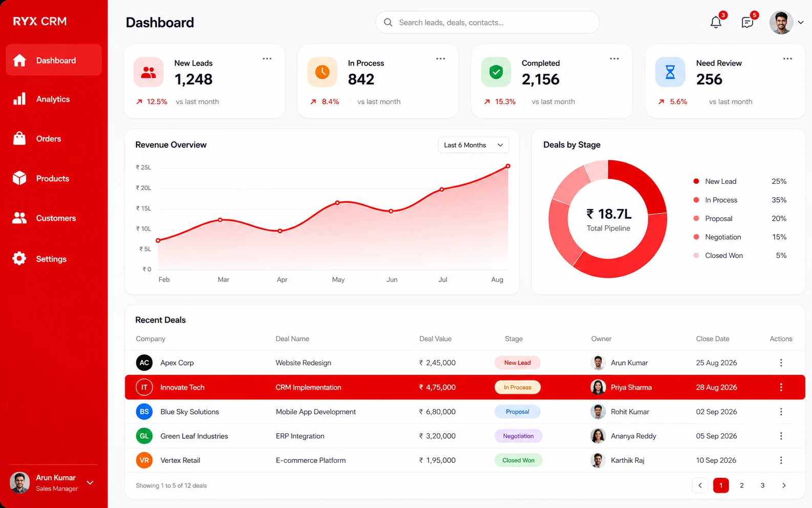Click the Completed shield checkmark icon
The width and height of the screenshot is (812, 508).
[496, 72]
